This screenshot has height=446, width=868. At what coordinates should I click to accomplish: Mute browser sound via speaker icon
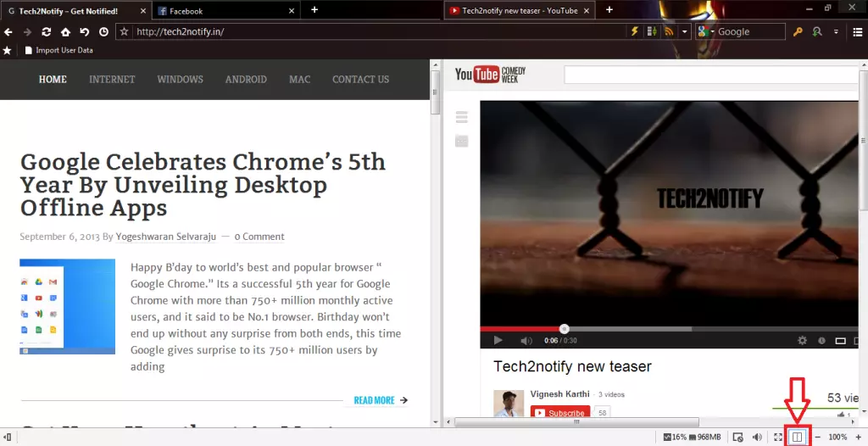[757, 438]
